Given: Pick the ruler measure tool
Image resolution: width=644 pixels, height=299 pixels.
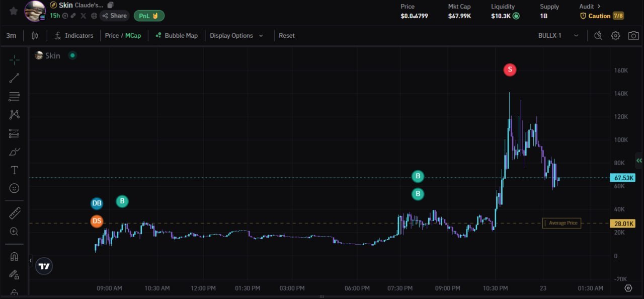Looking at the screenshot, I should (14, 213).
